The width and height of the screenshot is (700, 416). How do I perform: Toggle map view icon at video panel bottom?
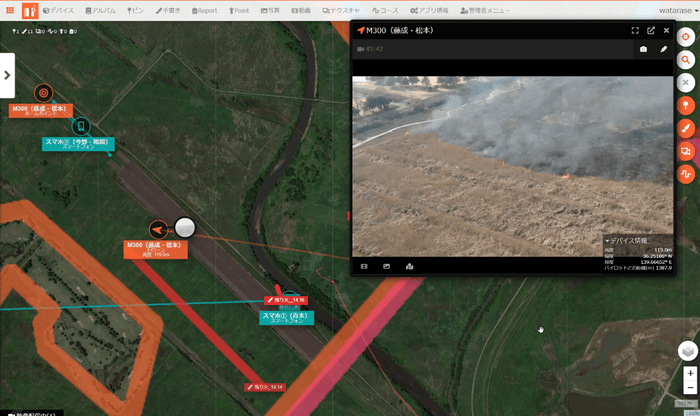(x=409, y=266)
